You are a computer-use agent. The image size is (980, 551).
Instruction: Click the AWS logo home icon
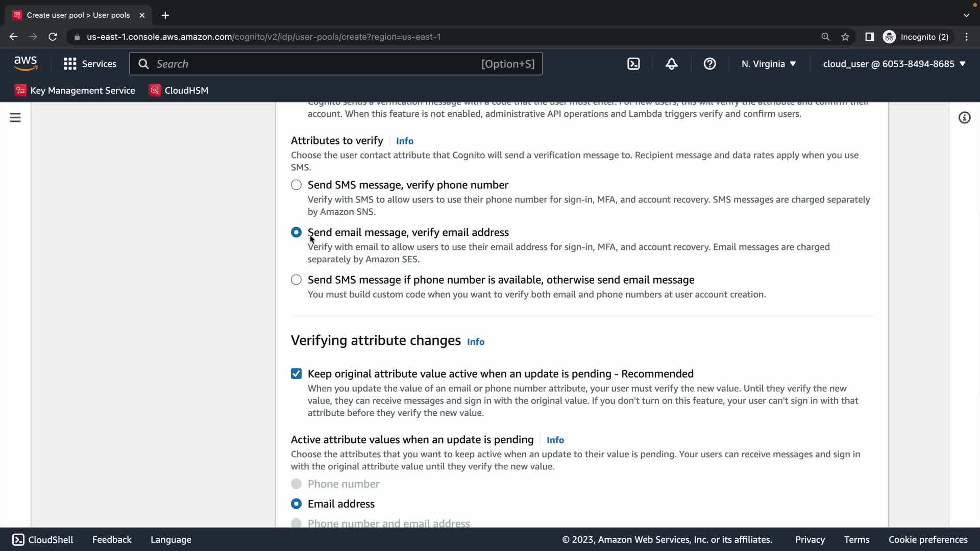tap(26, 64)
